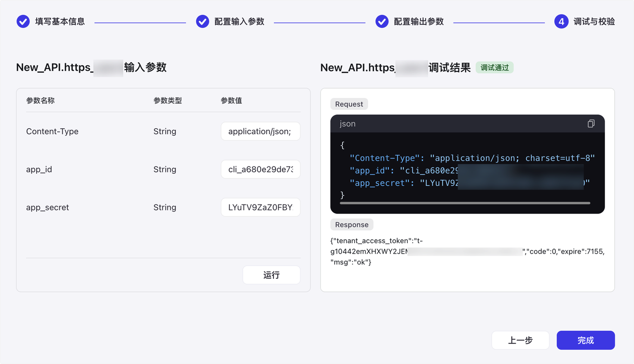Click the 配置输入参数 step checkmark icon

202,21
